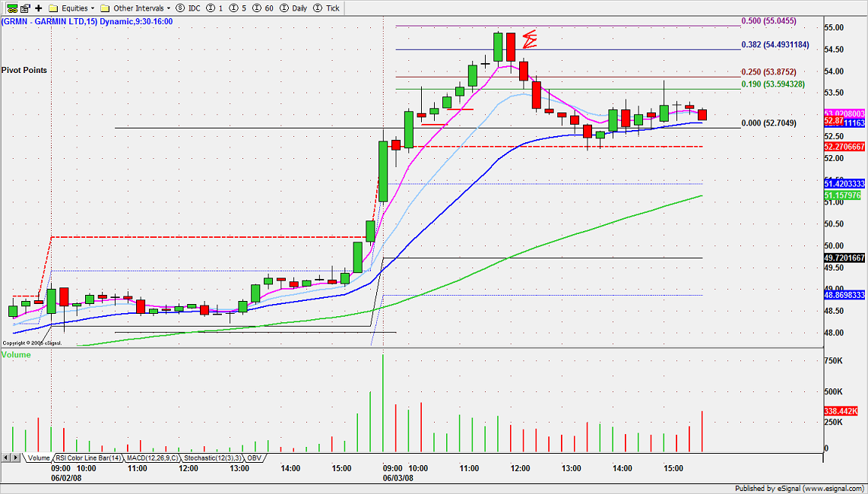
Task: Click the Published by eSignal footer text
Action: [x=799, y=489]
